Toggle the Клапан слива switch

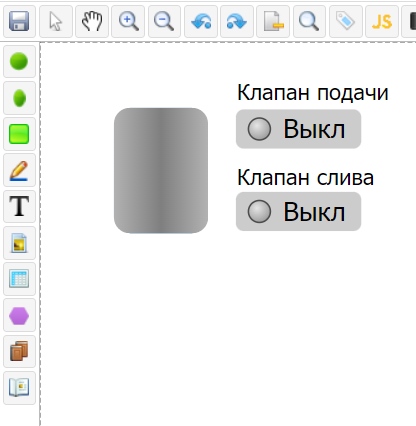[298, 211]
